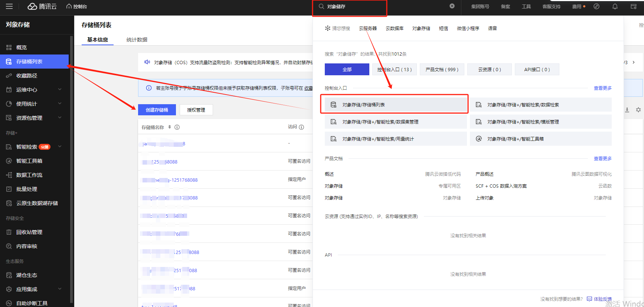Viewport: 644px width, 307px height.
Task: Select 控制台入口 (13) filter tab
Action: point(394,69)
